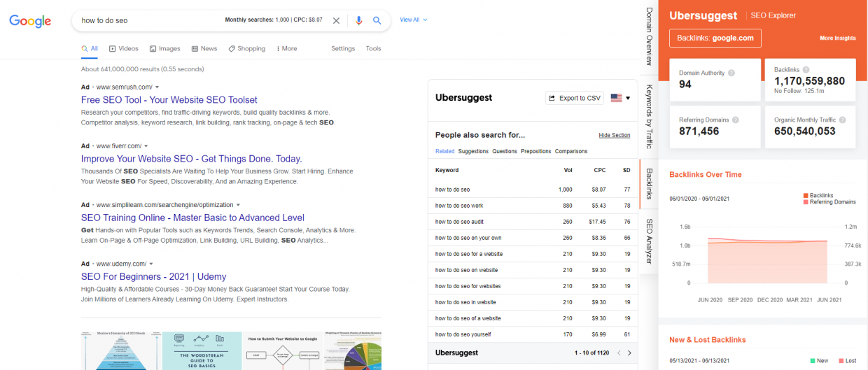This screenshot has width=868, height=370.
Task: Click the Referring Domains legend swatch
Action: point(806,201)
